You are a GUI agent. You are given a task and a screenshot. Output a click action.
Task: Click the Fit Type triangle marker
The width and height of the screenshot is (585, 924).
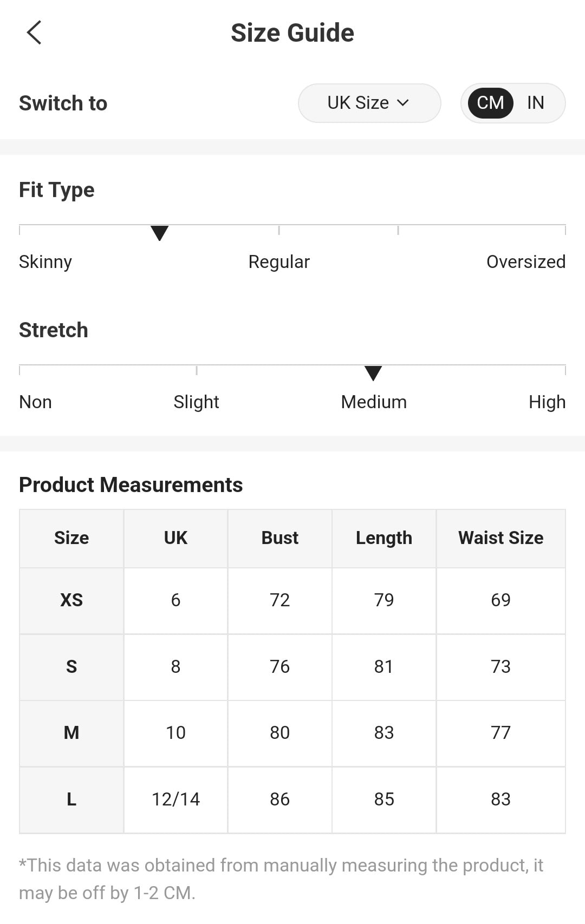click(x=159, y=233)
